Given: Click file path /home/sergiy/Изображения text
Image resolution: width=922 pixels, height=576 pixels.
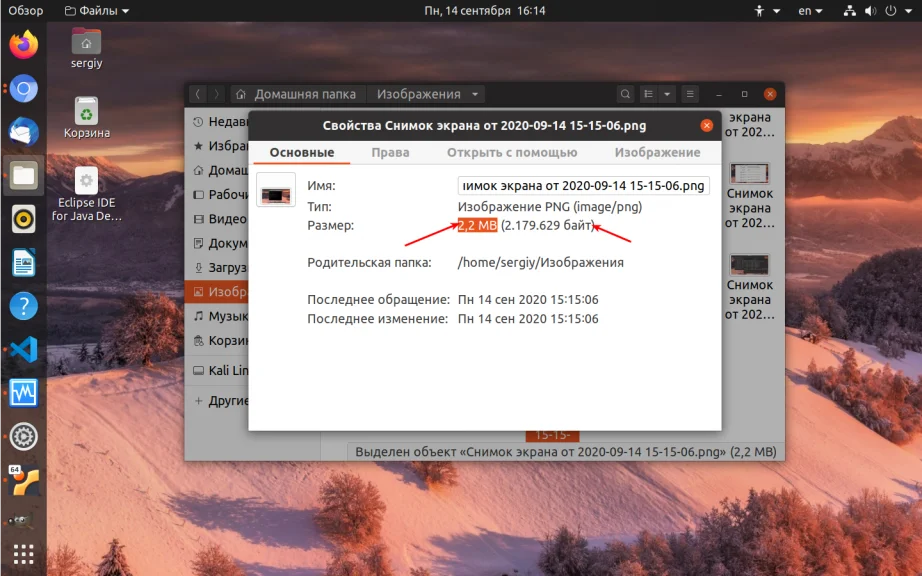Looking at the screenshot, I should coord(540,262).
